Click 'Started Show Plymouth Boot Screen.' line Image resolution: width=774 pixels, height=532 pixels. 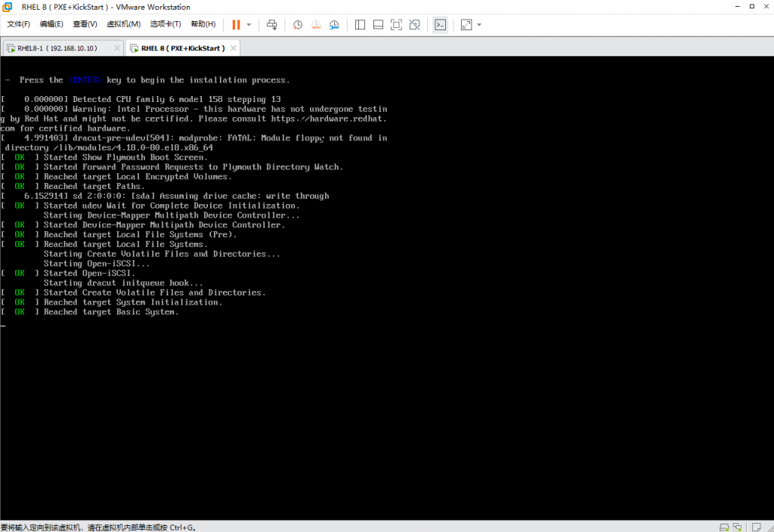pyautogui.click(x=125, y=157)
